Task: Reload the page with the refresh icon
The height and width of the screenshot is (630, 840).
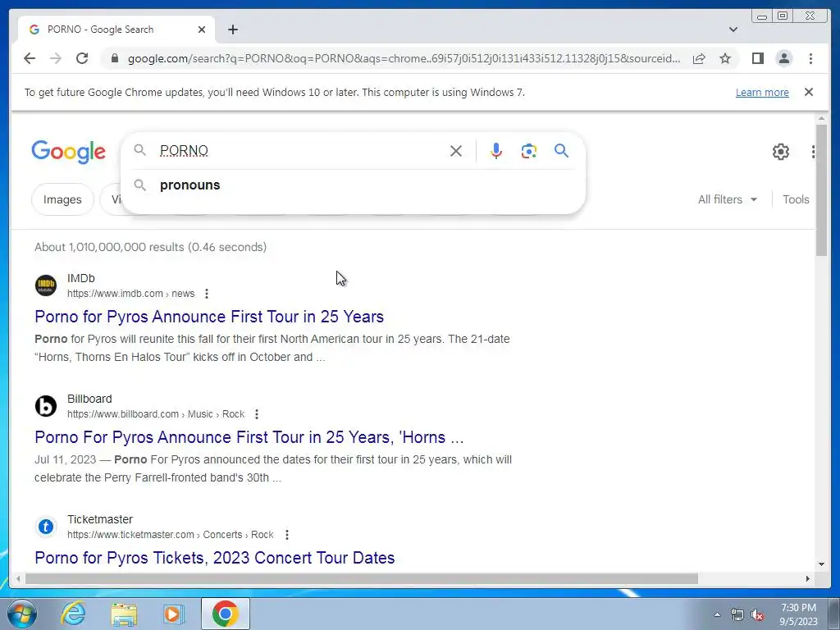Action: (82, 58)
